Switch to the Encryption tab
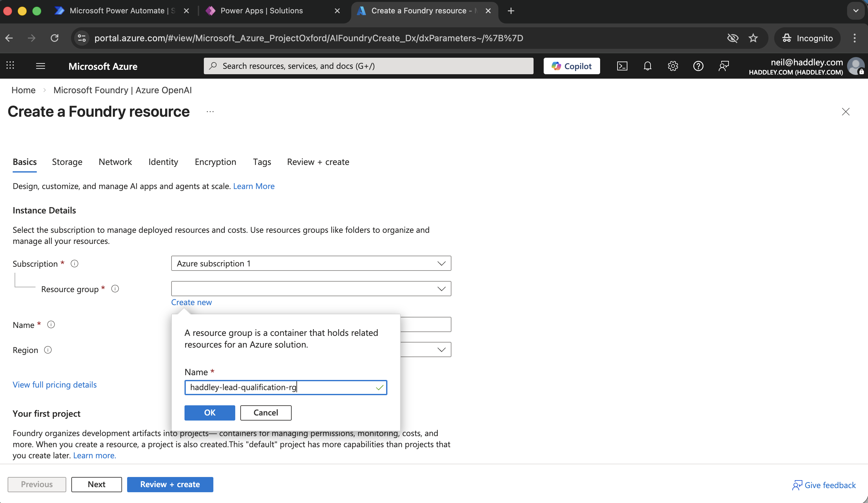 coord(215,162)
